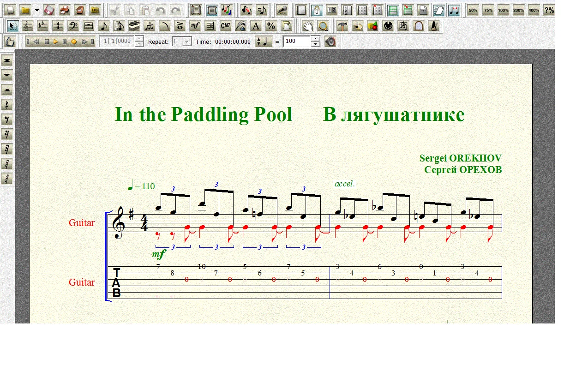Select the CM7 chord name tool
588x377 pixels.
pyautogui.click(x=226, y=26)
